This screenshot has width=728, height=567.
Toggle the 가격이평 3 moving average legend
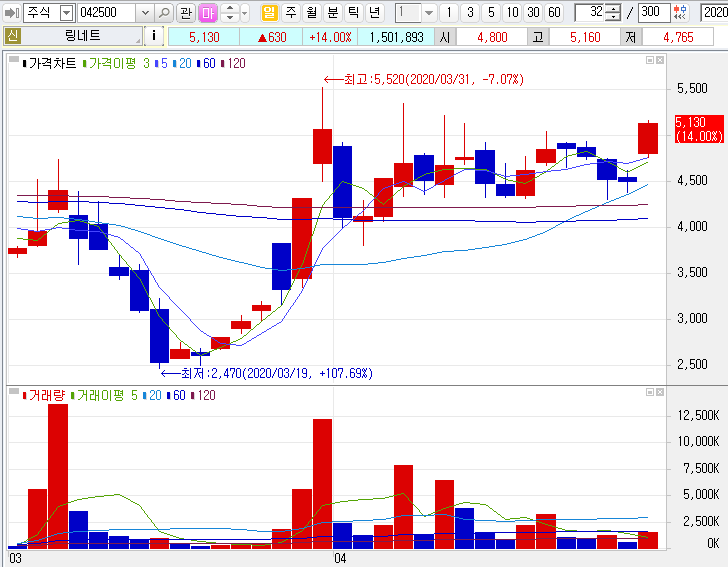(116, 64)
